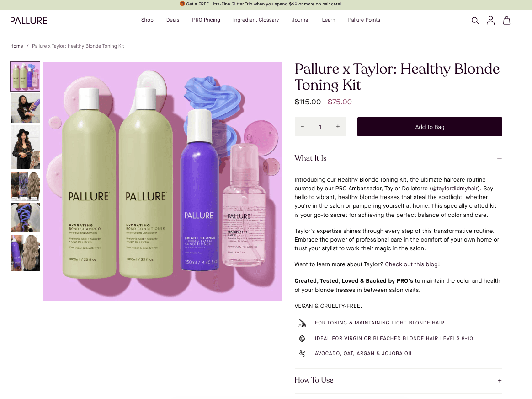Click the Pallure logo
The height and width of the screenshot is (399, 532).
(29, 21)
